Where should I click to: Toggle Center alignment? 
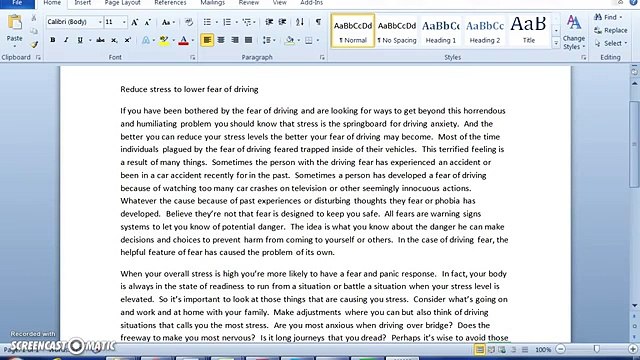(221, 40)
